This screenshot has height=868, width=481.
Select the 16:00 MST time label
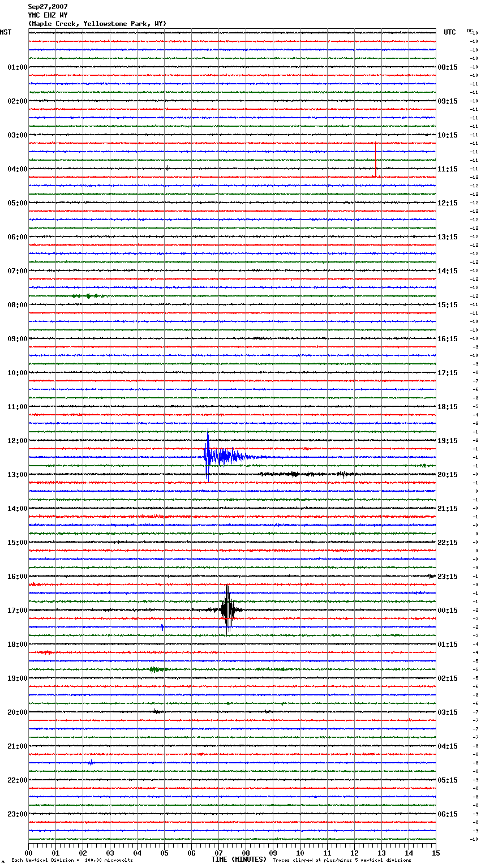pyautogui.click(x=18, y=577)
